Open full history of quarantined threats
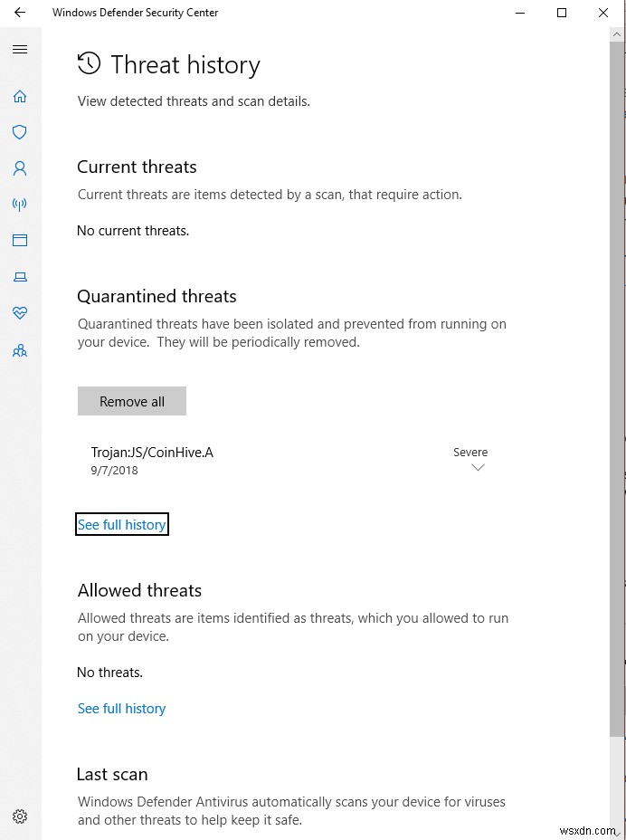This screenshot has width=626, height=840. click(121, 524)
